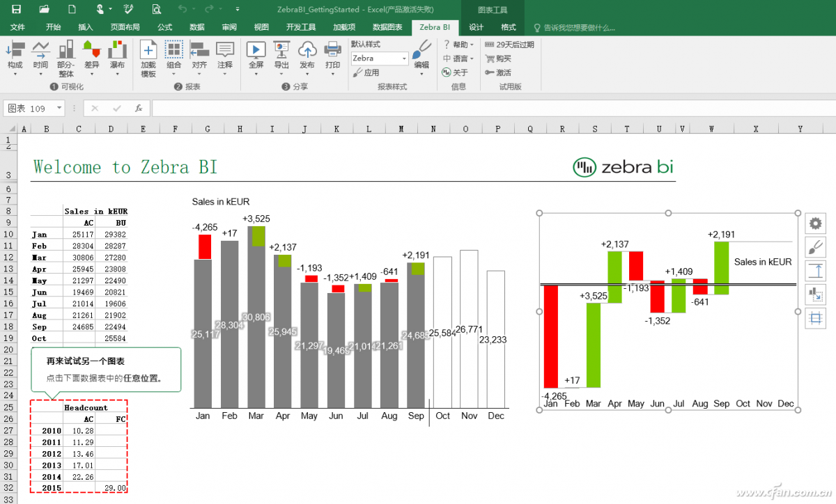Image resolution: width=836 pixels, height=504 pixels.
Task: Select column header G
Action: click(x=208, y=129)
